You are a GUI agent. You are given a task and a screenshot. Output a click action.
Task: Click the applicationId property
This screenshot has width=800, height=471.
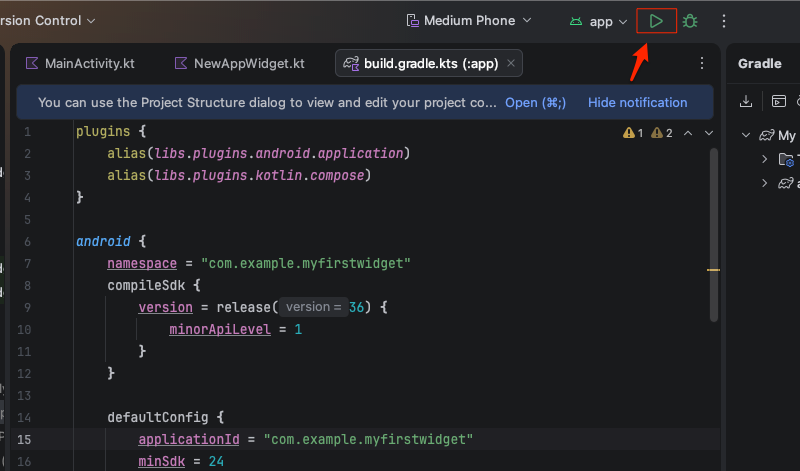coord(189,439)
